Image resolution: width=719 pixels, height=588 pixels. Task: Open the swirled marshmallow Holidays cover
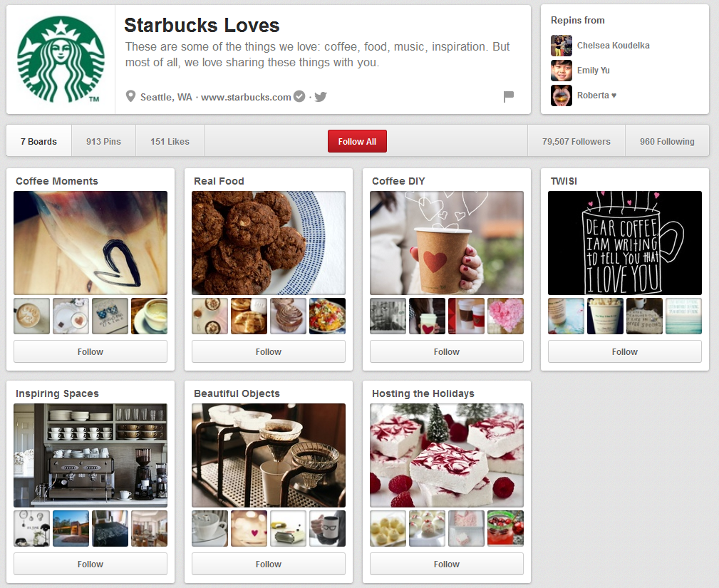447,455
